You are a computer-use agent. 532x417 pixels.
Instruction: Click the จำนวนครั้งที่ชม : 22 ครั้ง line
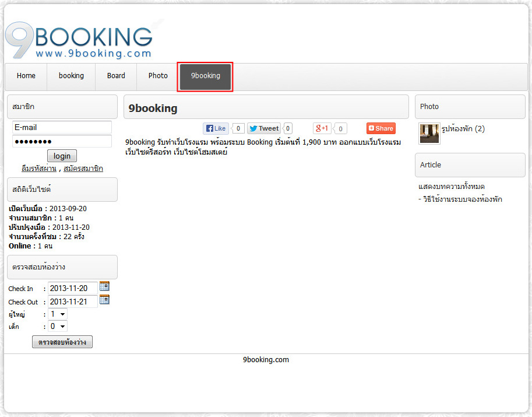pyautogui.click(x=47, y=236)
